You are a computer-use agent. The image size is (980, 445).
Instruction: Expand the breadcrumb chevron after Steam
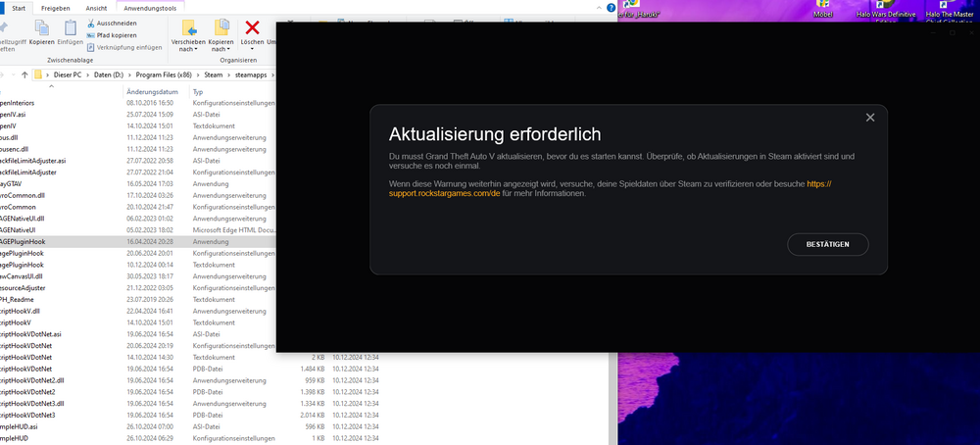coord(228,75)
